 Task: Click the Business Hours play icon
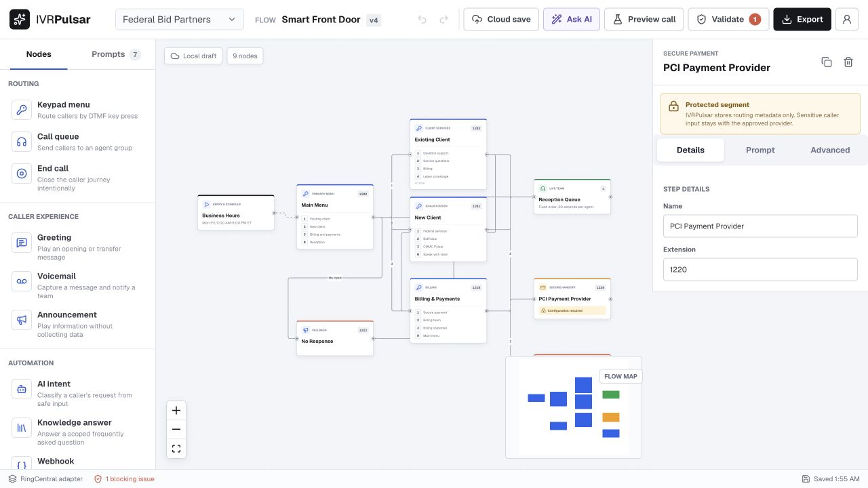click(x=207, y=204)
